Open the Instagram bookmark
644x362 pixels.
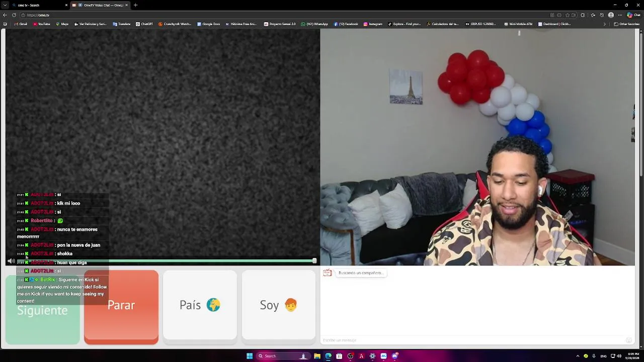click(x=373, y=24)
